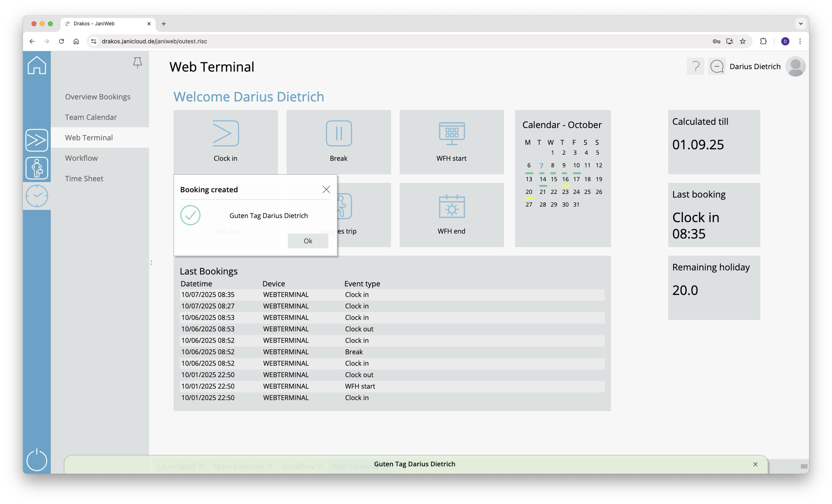This screenshot has height=504, width=832.
Task: Click the WFH end tile
Action: point(452,215)
